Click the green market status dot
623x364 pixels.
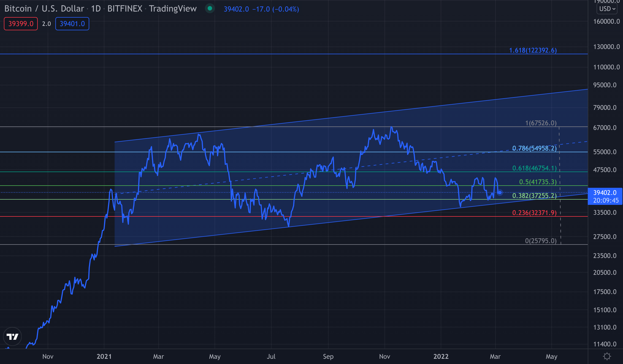click(210, 9)
